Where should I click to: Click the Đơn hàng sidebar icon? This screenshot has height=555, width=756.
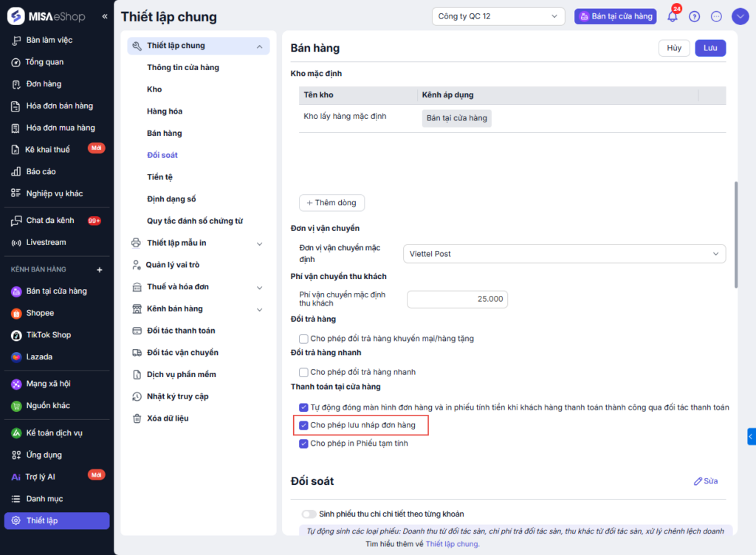point(16,84)
